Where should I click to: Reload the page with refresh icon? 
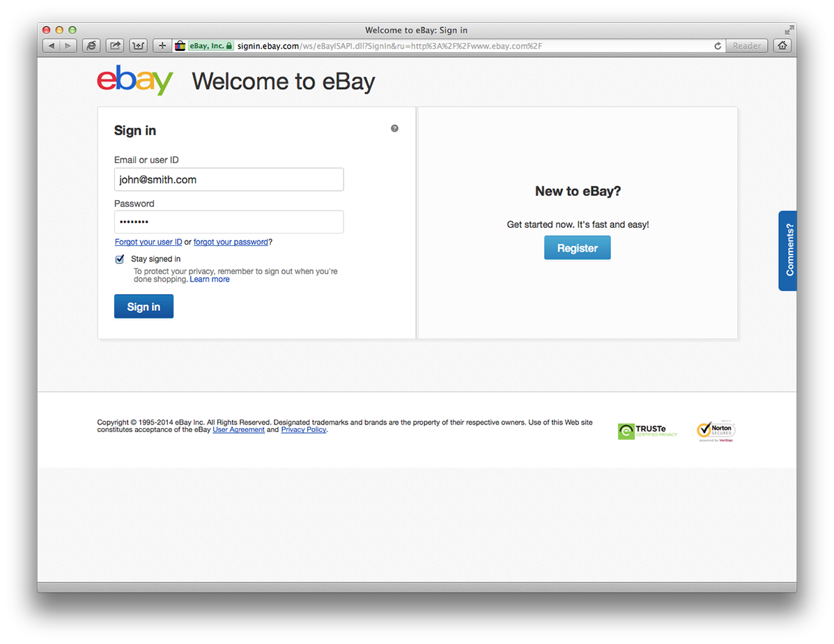[718, 46]
